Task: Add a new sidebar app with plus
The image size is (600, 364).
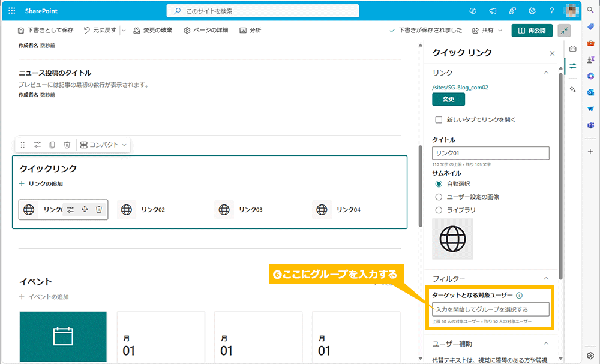Action: [590, 152]
